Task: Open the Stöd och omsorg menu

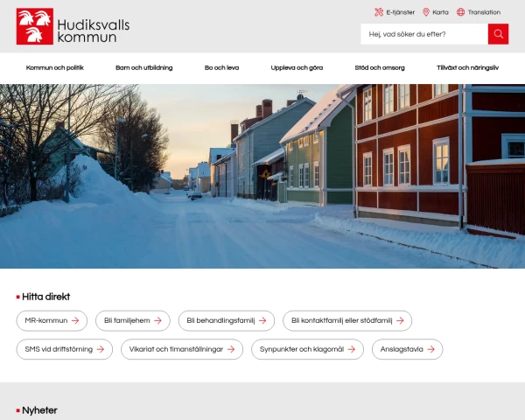Action: (x=380, y=67)
